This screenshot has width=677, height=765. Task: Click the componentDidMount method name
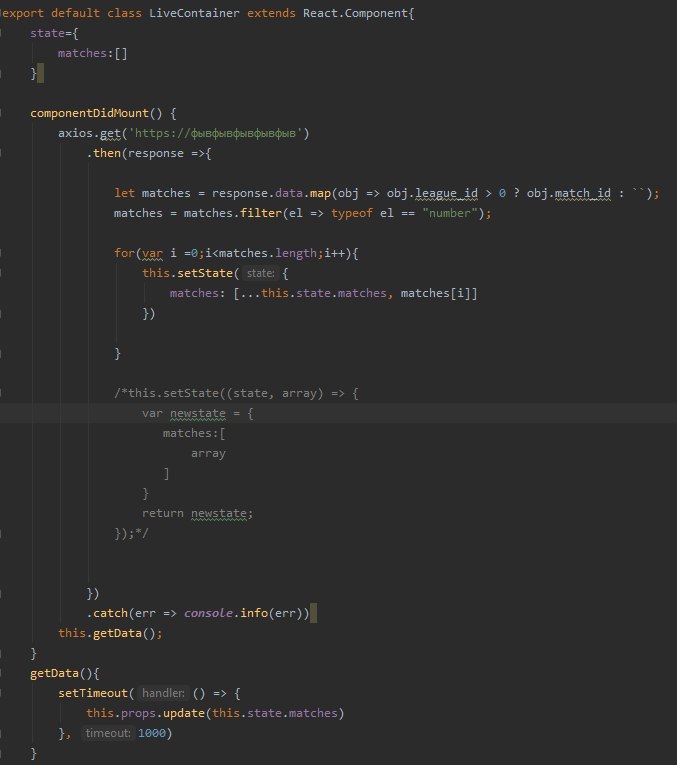point(89,113)
